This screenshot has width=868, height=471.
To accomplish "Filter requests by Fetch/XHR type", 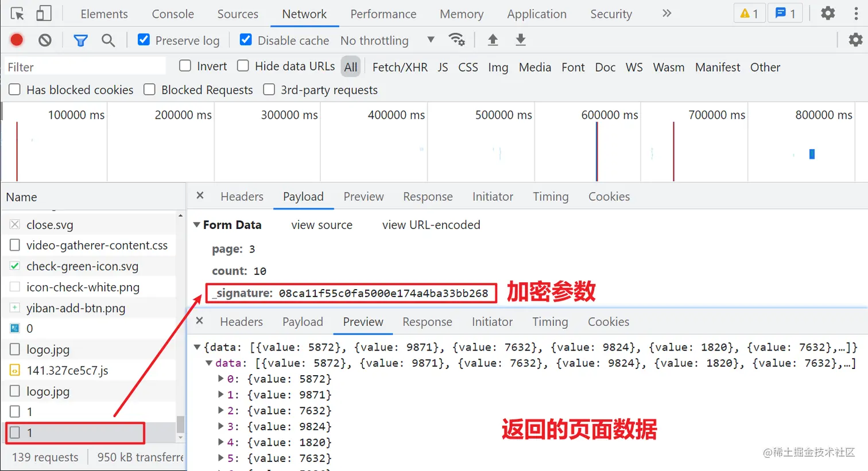I will (x=400, y=67).
